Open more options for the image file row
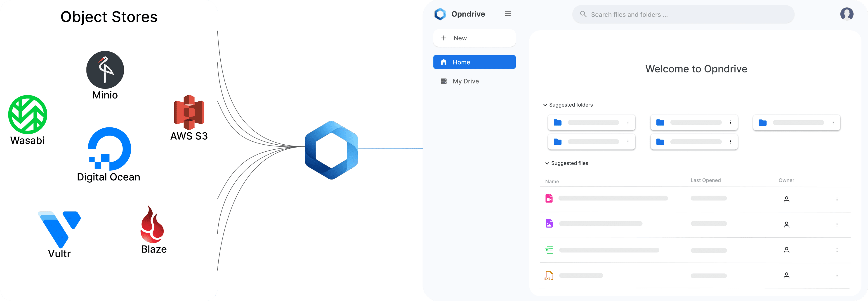 [837, 225]
